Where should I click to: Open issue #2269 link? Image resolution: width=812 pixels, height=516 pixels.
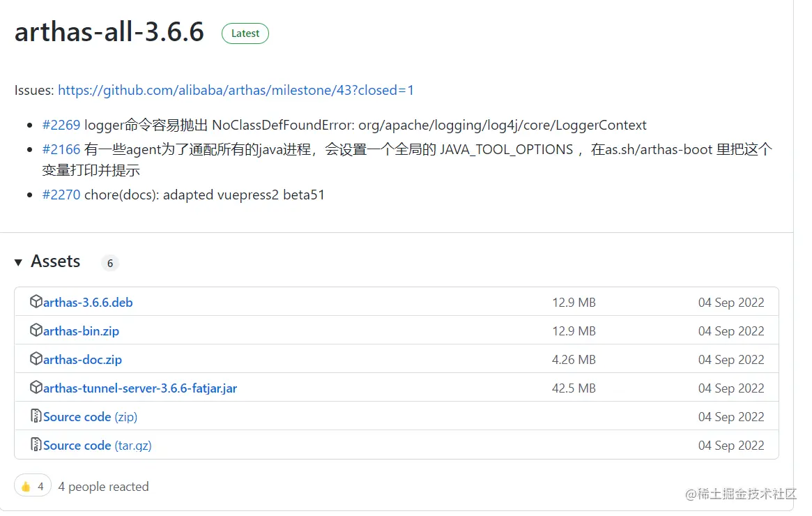click(61, 125)
